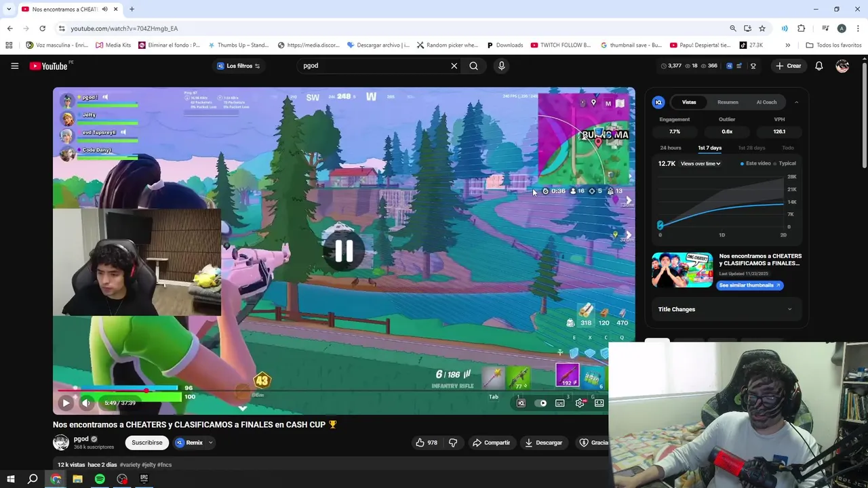Select the 24 hours range tab
The width and height of the screenshot is (868, 488).
(671, 148)
